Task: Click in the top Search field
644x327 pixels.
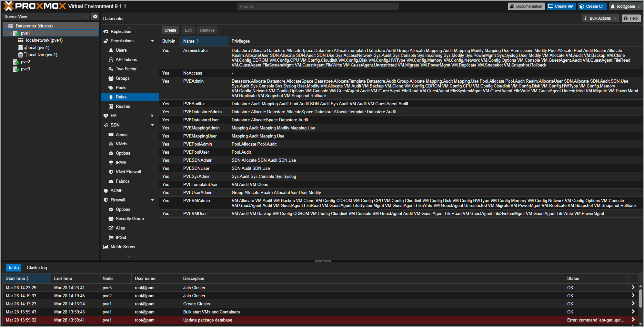Action: click(x=318, y=6)
